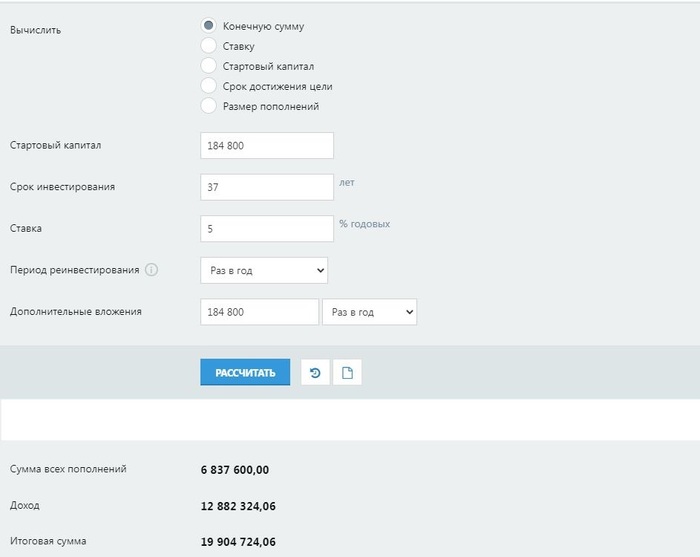Viewport: 700px width, 557px height.
Task: Select the 'Конечную сумму' radio option
Action: tap(209, 26)
